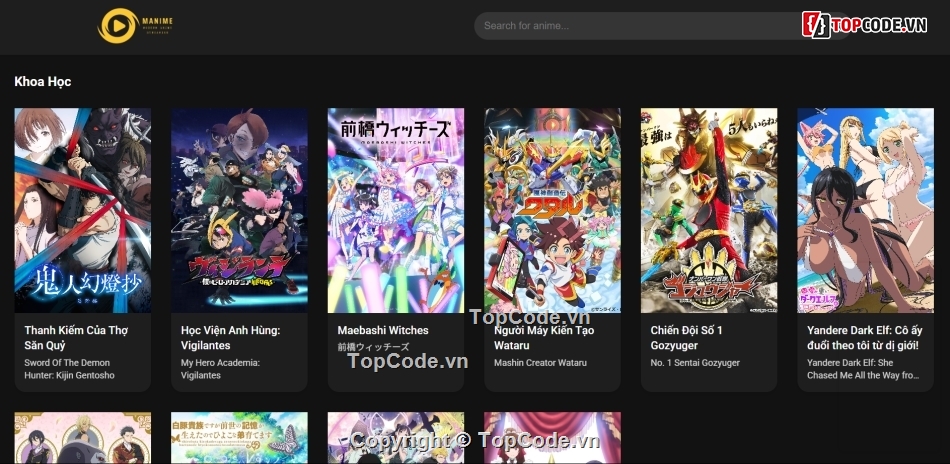This screenshot has height=464, width=950.
Task: Open the Maebashi Witches poster
Action: [396, 210]
